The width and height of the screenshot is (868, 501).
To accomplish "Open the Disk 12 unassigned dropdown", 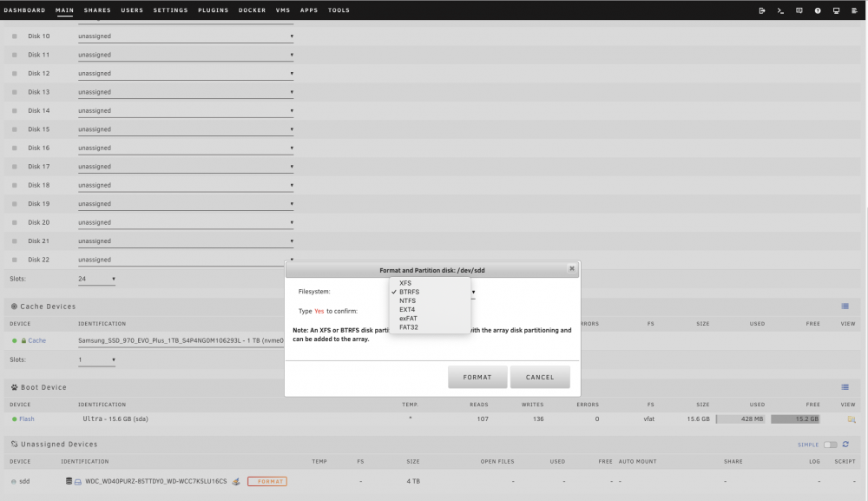I will click(186, 73).
